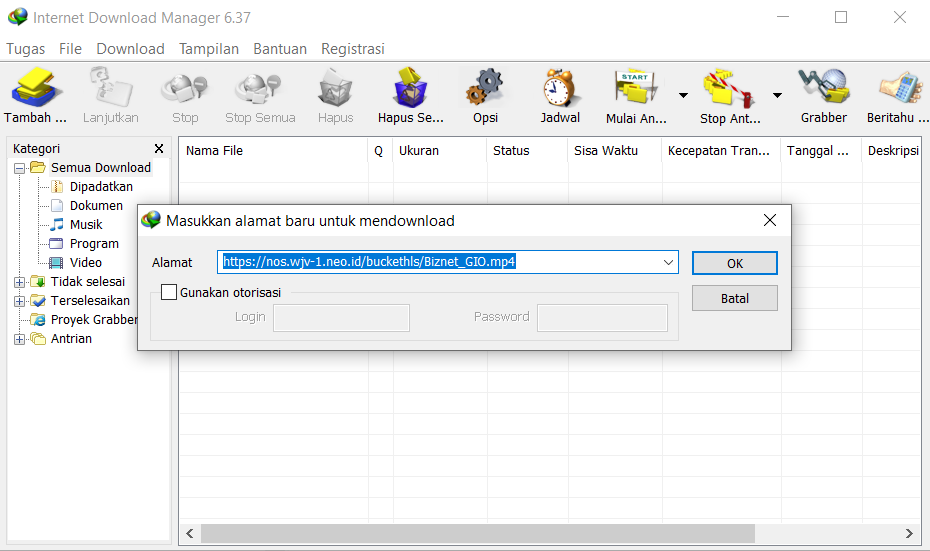Screen dimensions: 930x551
Task: Open the Alamat URL dropdown arrow
Action: 668,262
